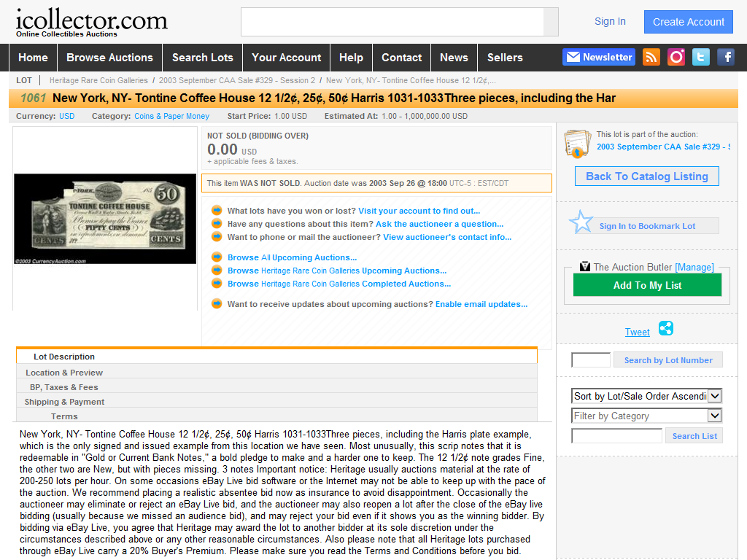The width and height of the screenshot is (747, 560).
Task: Click the search list text field
Action: pos(617,436)
